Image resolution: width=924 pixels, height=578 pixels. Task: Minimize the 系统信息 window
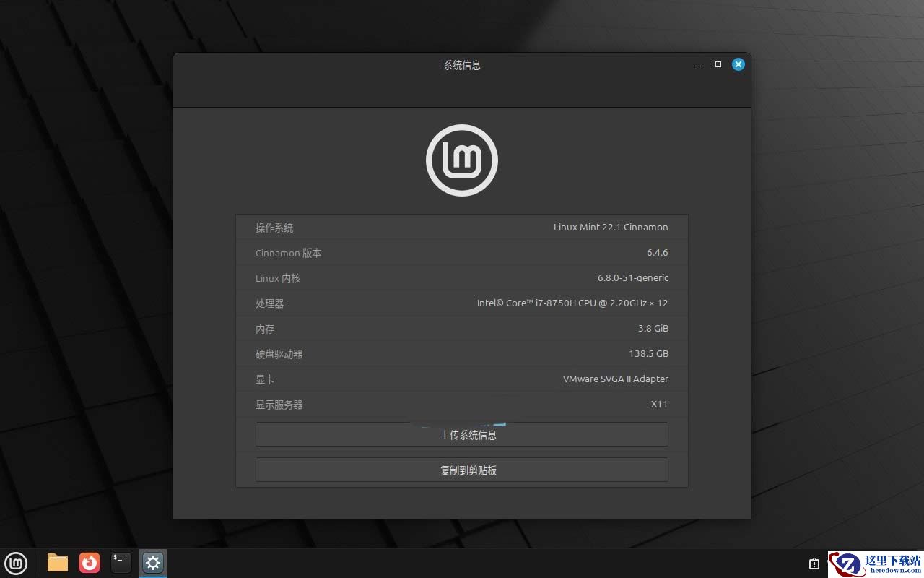698,65
